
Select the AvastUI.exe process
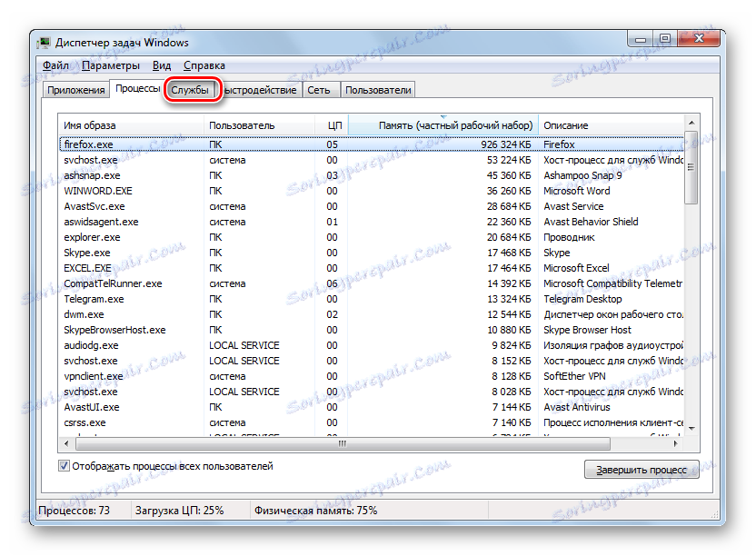pos(372,407)
